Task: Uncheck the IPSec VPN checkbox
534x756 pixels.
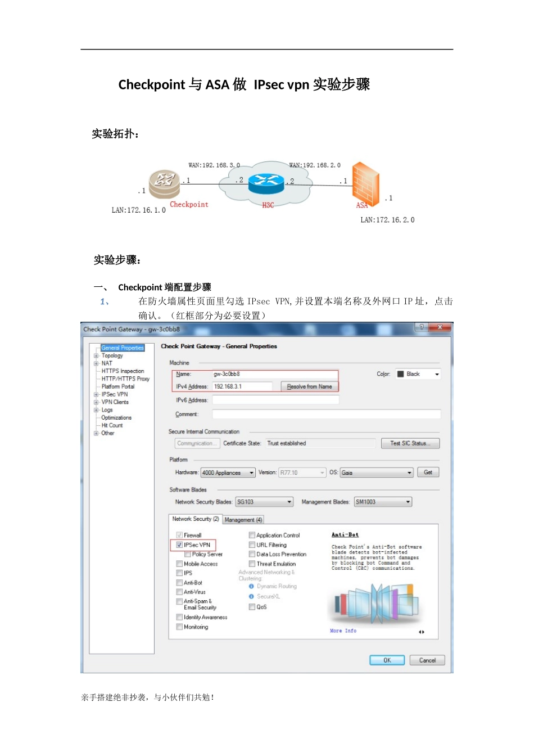Action: tap(179, 545)
